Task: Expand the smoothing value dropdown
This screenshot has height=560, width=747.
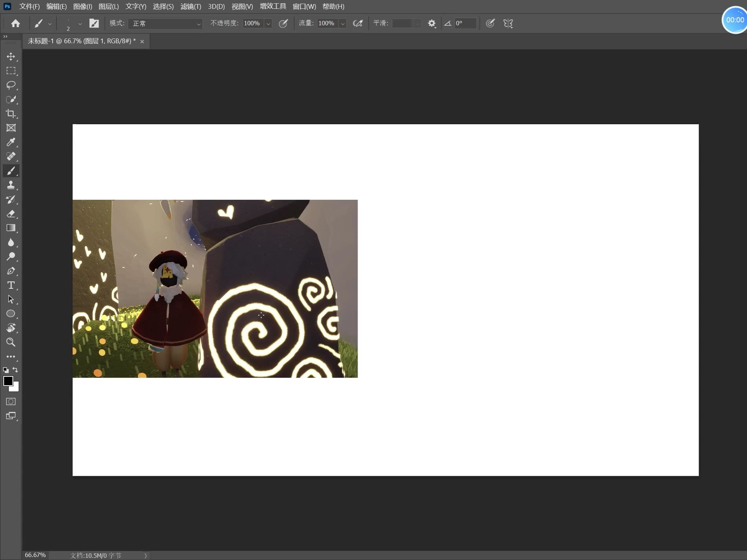Action: pyautogui.click(x=417, y=23)
